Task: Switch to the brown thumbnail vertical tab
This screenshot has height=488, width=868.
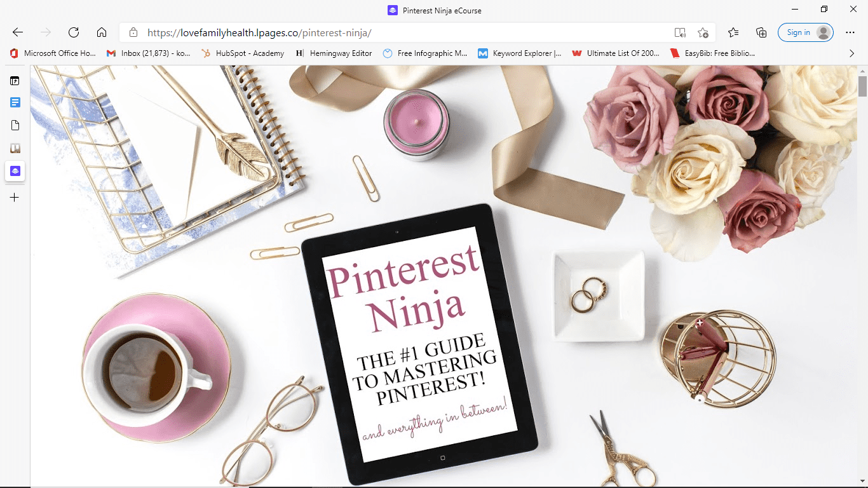Action: 15,148
